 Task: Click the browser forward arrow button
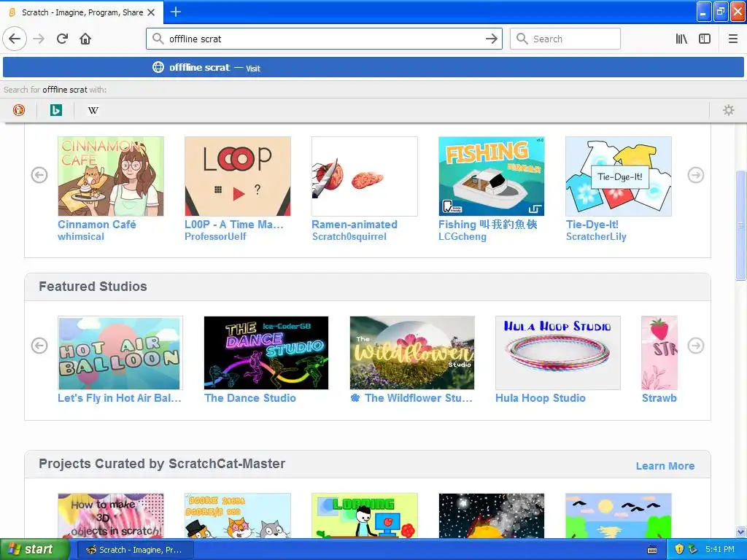(x=39, y=39)
